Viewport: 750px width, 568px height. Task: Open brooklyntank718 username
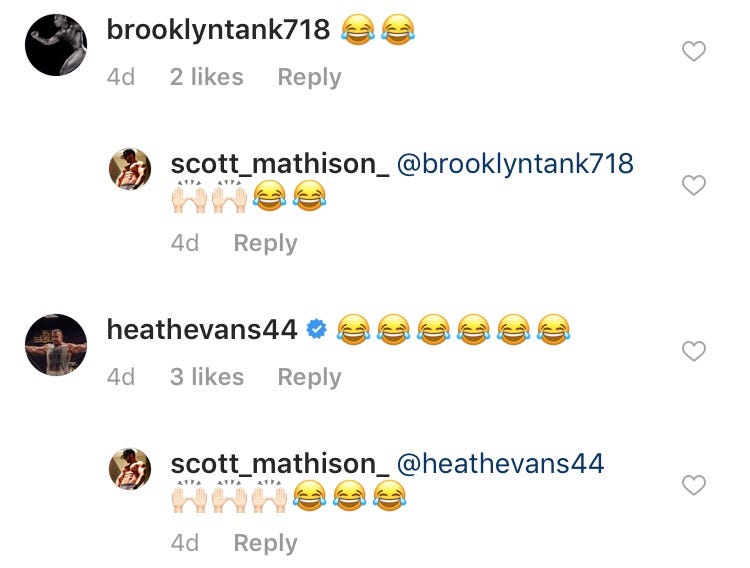click(218, 30)
